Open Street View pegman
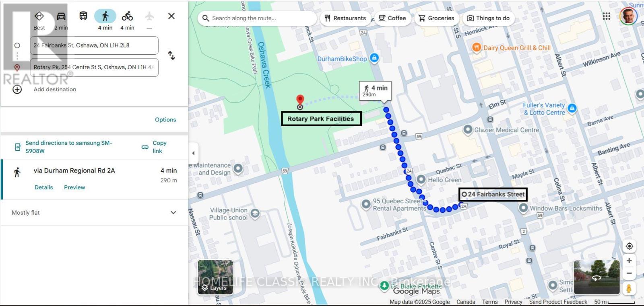This screenshot has width=644, height=306. pyautogui.click(x=629, y=288)
